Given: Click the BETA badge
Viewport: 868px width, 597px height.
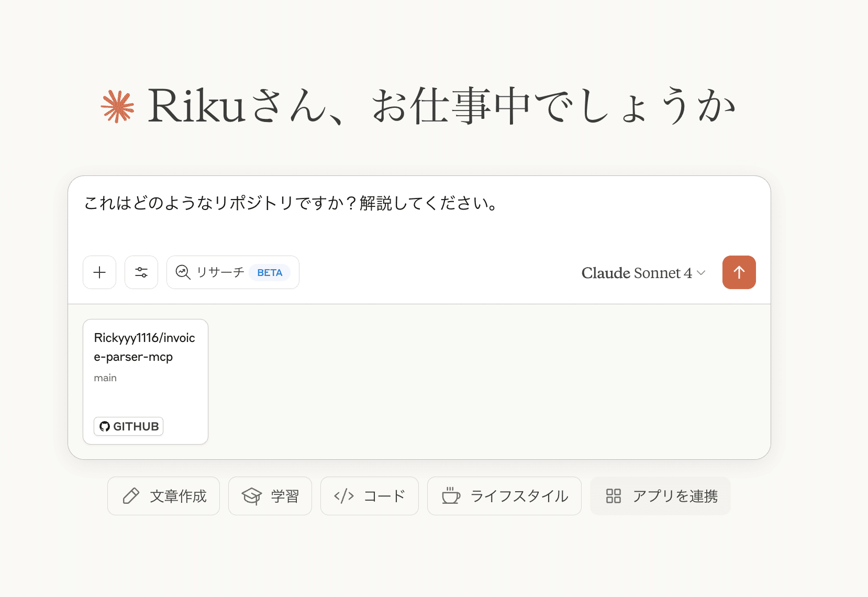Looking at the screenshot, I should pos(270,273).
